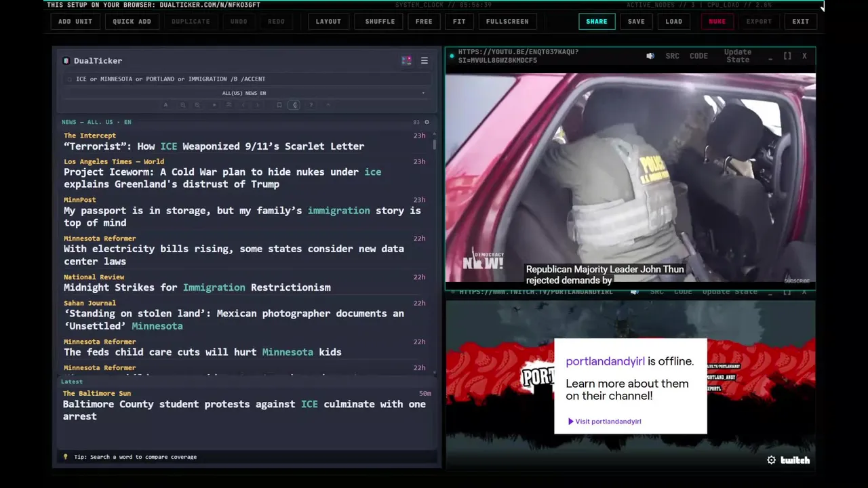Click EXPORT in top toolbar

click(x=759, y=21)
